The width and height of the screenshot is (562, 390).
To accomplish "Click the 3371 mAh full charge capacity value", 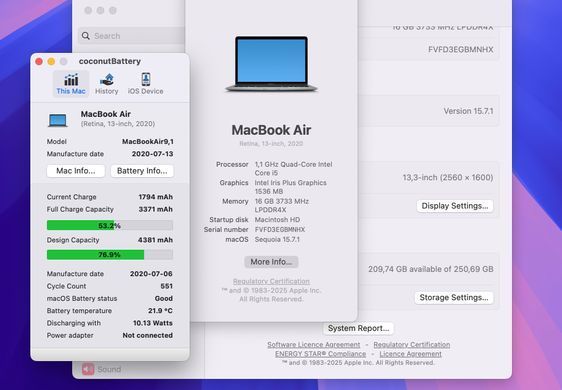I will tap(156, 209).
